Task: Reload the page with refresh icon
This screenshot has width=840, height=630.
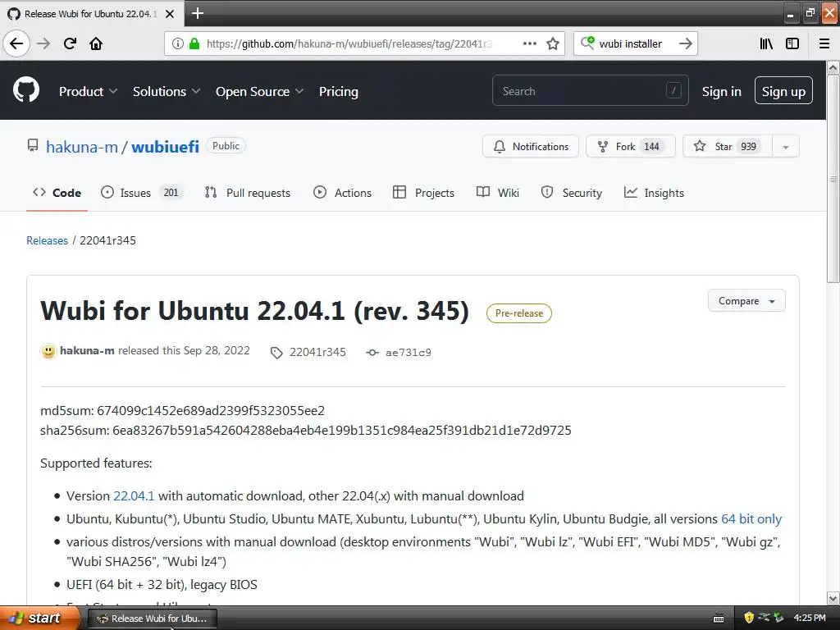Action: 71,43
